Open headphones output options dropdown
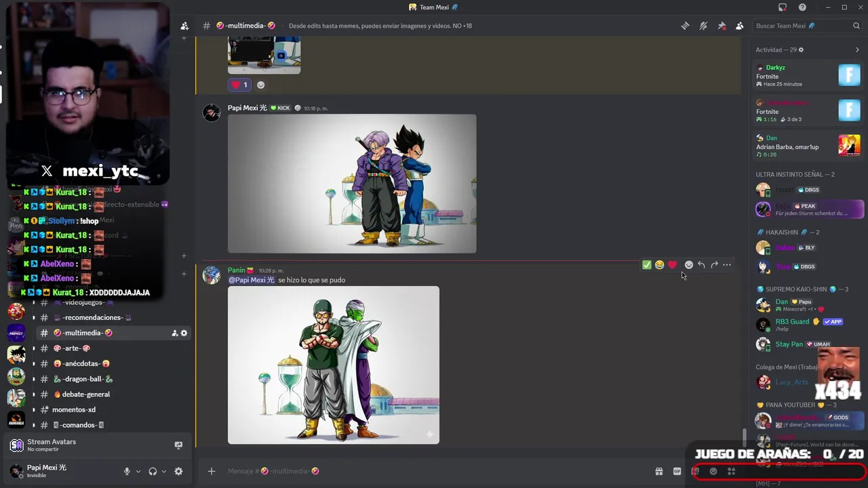The width and height of the screenshot is (868, 488). pyautogui.click(x=163, y=471)
